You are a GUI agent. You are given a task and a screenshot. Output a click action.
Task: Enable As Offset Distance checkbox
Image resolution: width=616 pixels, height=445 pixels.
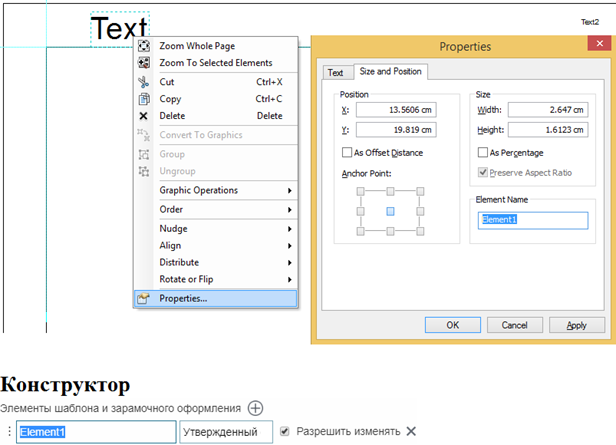coord(347,153)
